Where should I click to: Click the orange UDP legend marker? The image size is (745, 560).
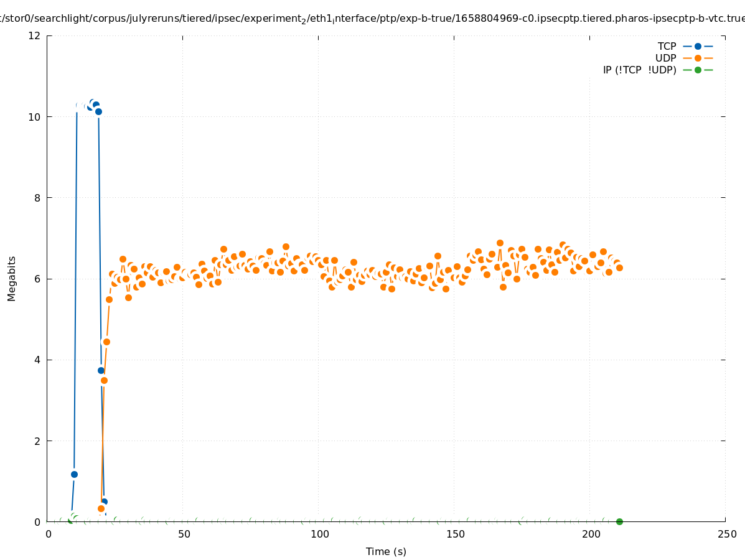point(698,58)
